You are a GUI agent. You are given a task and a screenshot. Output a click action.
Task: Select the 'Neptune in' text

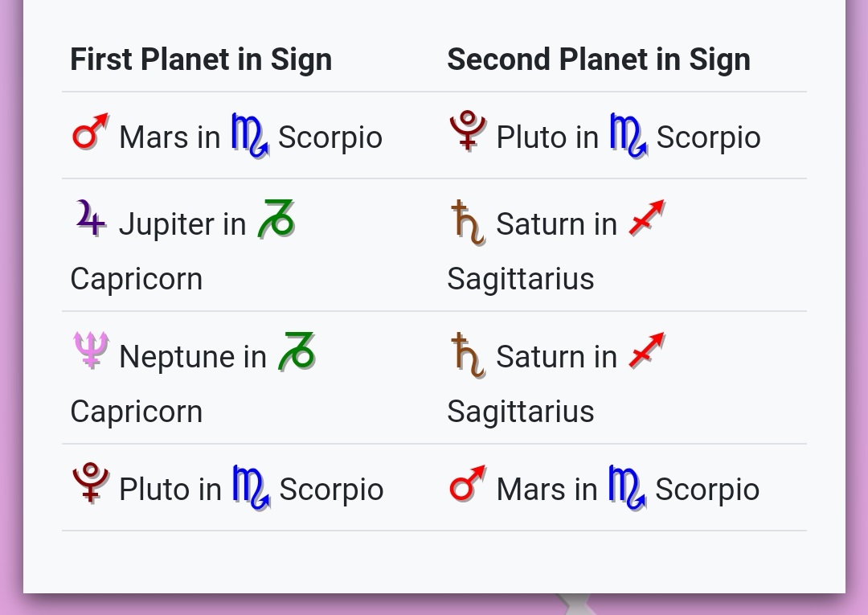193,356
